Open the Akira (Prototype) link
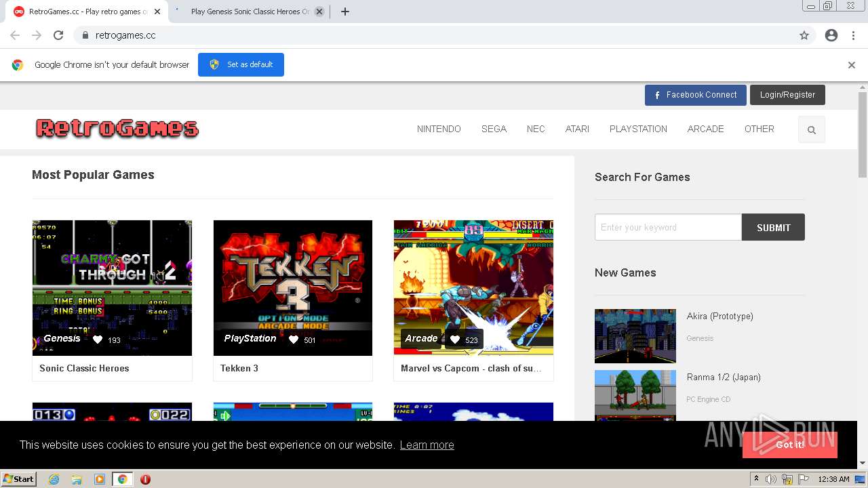Image resolution: width=868 pixels, height=488 pixels. point(719,316)
